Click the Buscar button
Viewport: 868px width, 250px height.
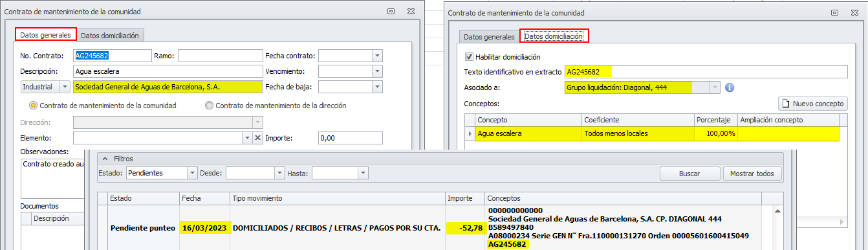click(689, 174)
